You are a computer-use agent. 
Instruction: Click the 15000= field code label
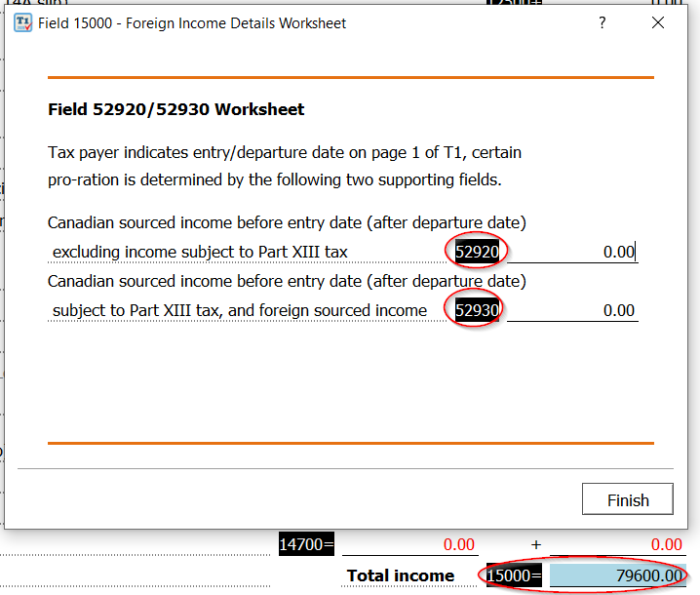point(514,575)
